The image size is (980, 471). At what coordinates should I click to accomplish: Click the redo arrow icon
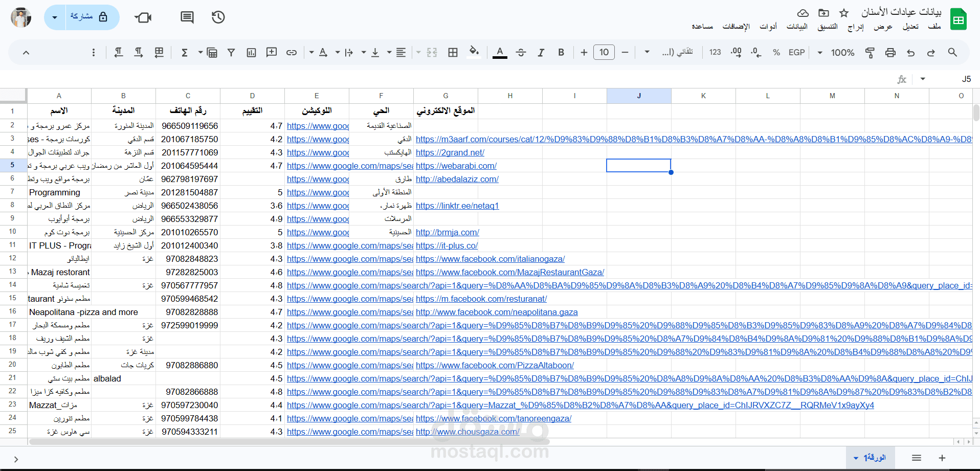pos(931,52)
